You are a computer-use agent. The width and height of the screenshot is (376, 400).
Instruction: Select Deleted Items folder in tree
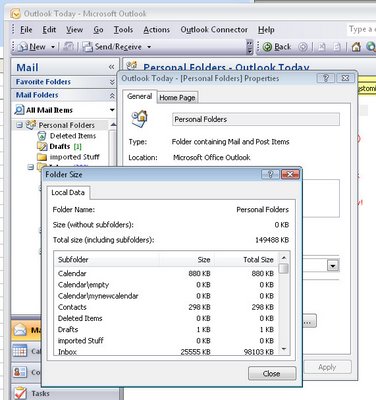tap(73, 136)
